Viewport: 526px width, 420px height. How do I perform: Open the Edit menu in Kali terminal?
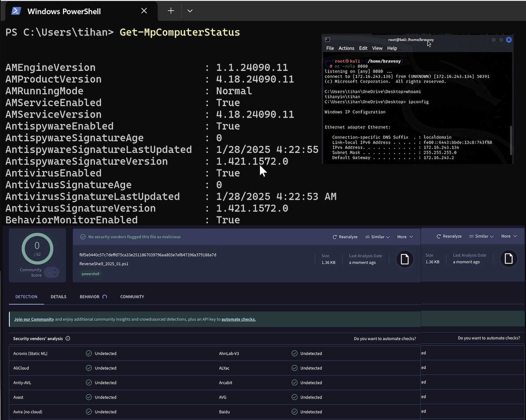(x=363, y=48)
